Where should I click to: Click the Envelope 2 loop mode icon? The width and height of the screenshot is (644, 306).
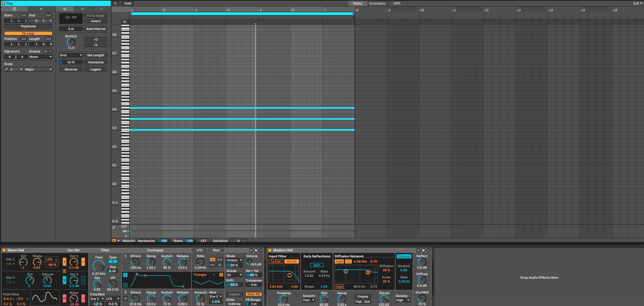tap(126, 299)
